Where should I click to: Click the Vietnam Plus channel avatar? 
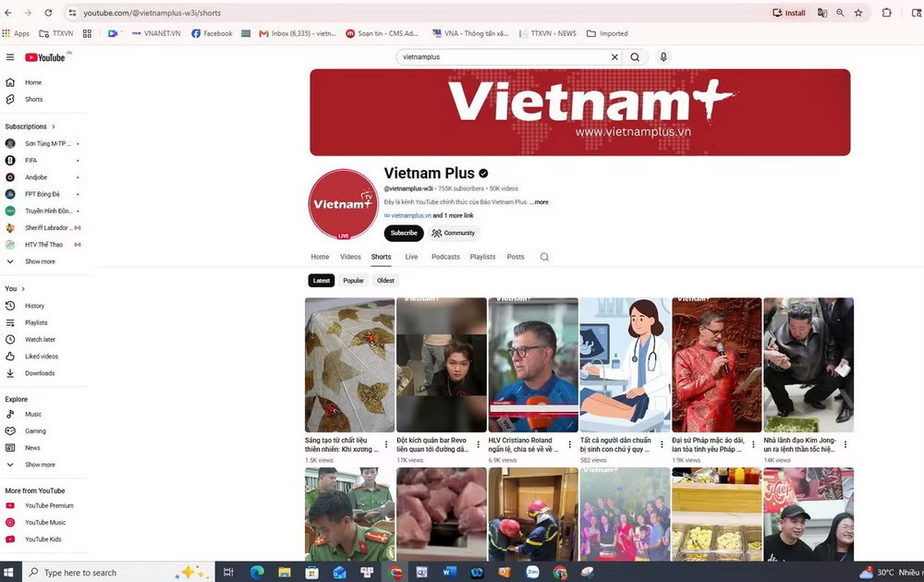(x=343, y=204)
